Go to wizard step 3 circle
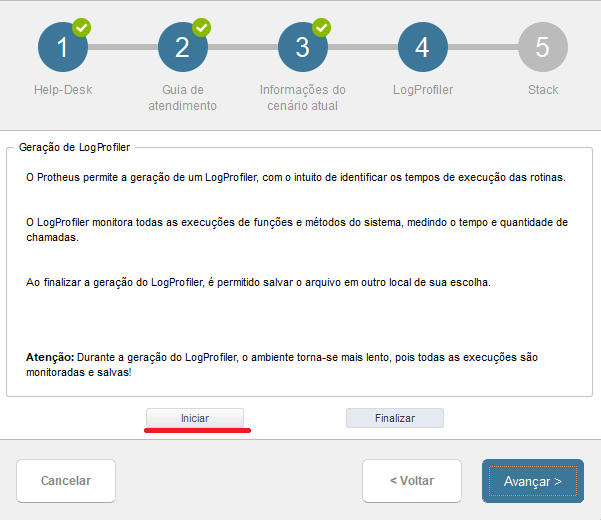 (x=303, y=47)
